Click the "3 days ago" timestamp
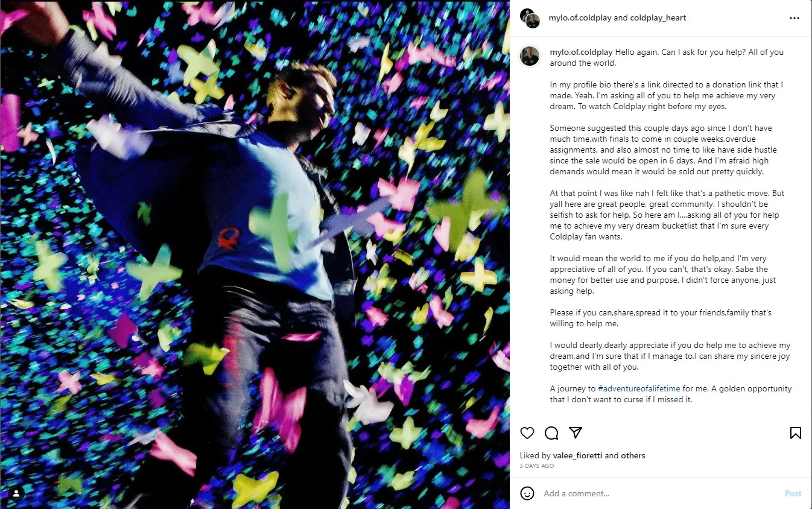812x509 pixels. tap(537, 466)
